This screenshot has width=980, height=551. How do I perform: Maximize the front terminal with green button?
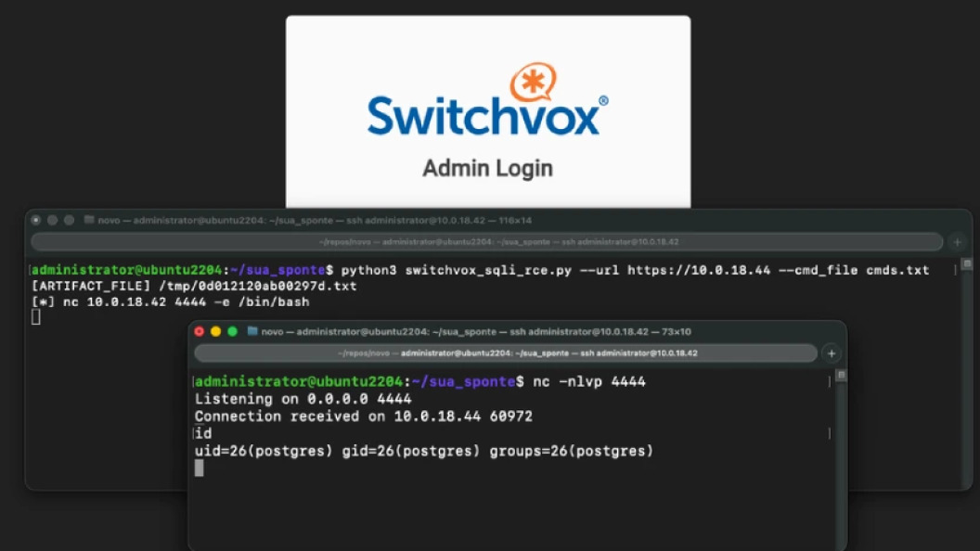click(233, 332)
